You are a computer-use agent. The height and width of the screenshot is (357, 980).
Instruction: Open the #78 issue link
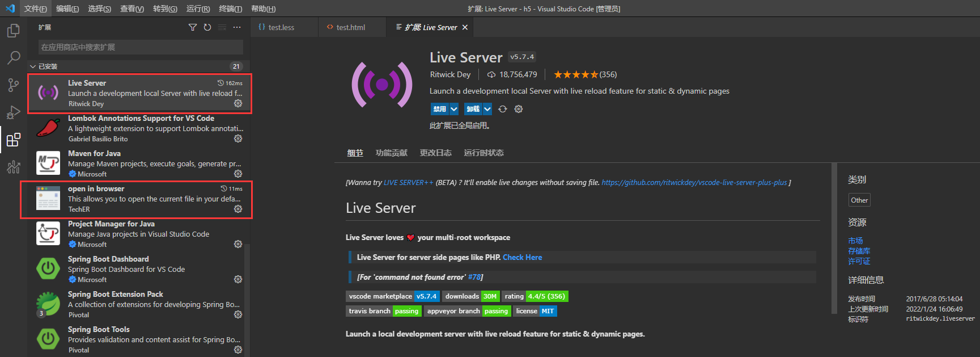click(x=474, y=277)
